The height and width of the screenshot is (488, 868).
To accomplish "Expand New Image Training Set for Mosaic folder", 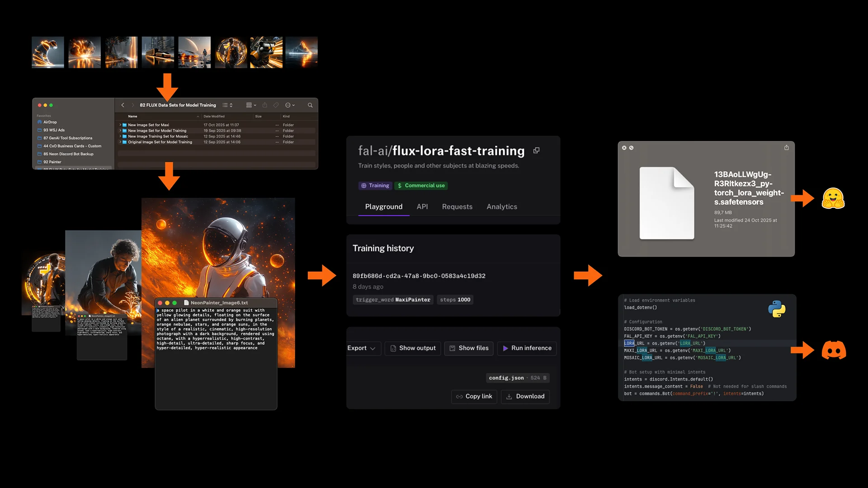I will (120, 136).
